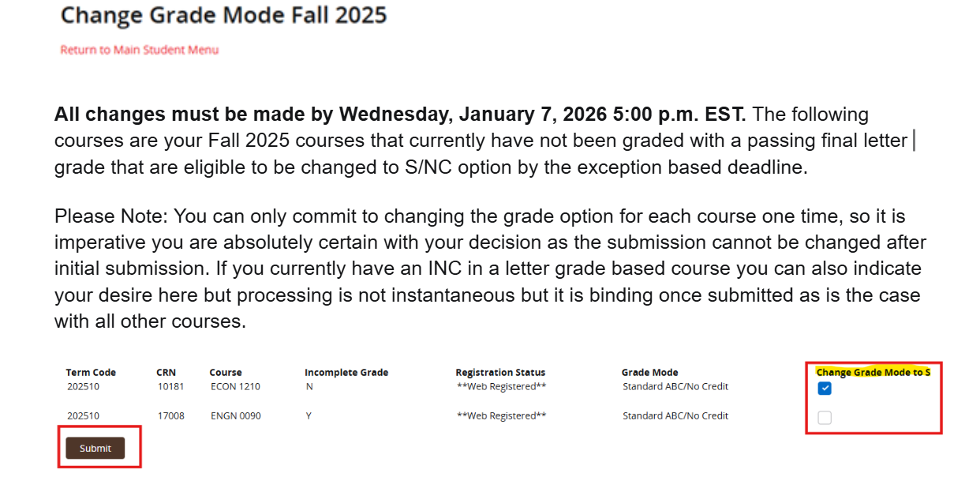The width and height of the screenshot is (980, 477).
Task: Open Return to Main Student Menu link
Action: pos(139,49)
